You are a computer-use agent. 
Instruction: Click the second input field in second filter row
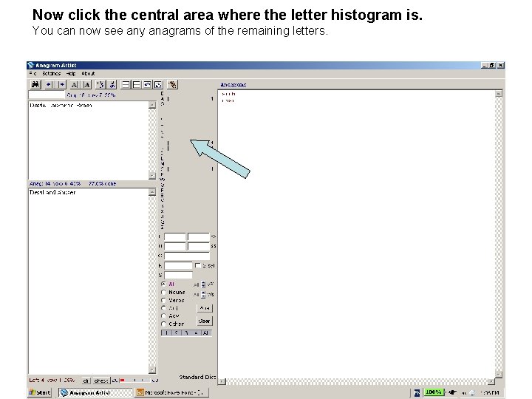coord(199,246)
